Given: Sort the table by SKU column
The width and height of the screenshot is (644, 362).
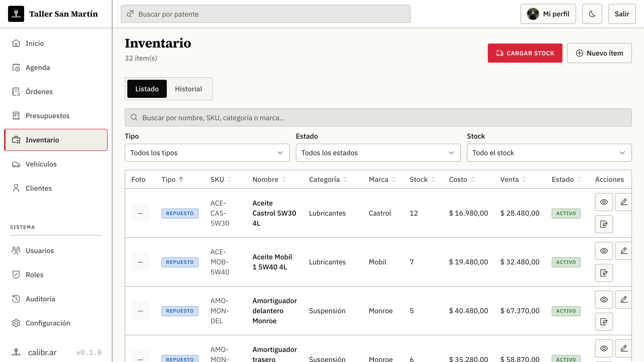Looking at the screenshot, I should click(221, 179).
